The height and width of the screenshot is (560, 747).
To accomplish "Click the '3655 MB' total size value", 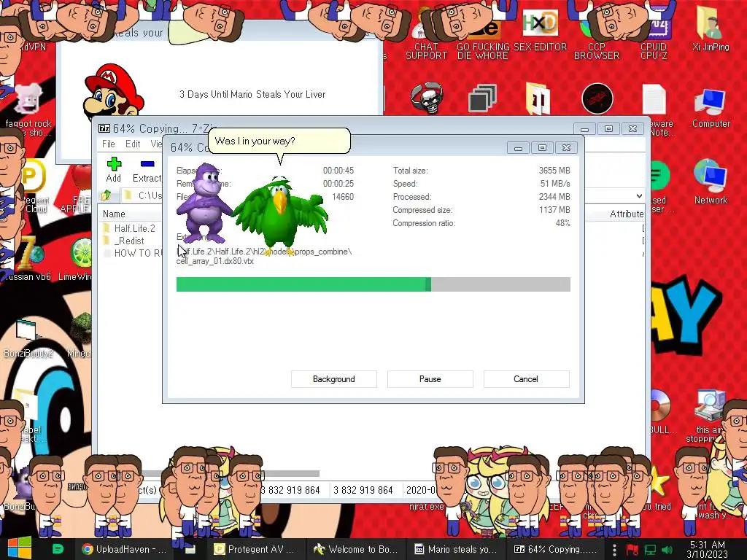I will click(554, 171).
